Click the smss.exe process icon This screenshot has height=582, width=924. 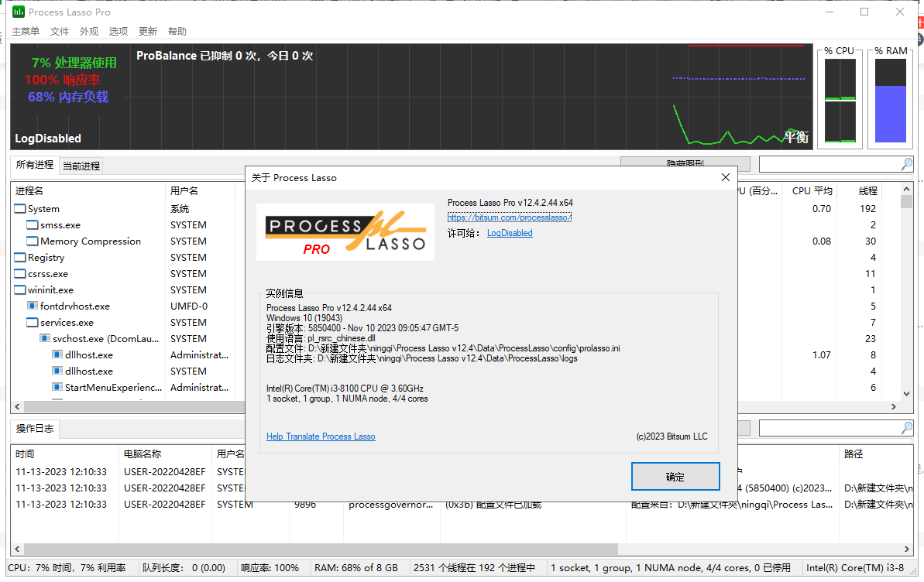pos(33,225)
